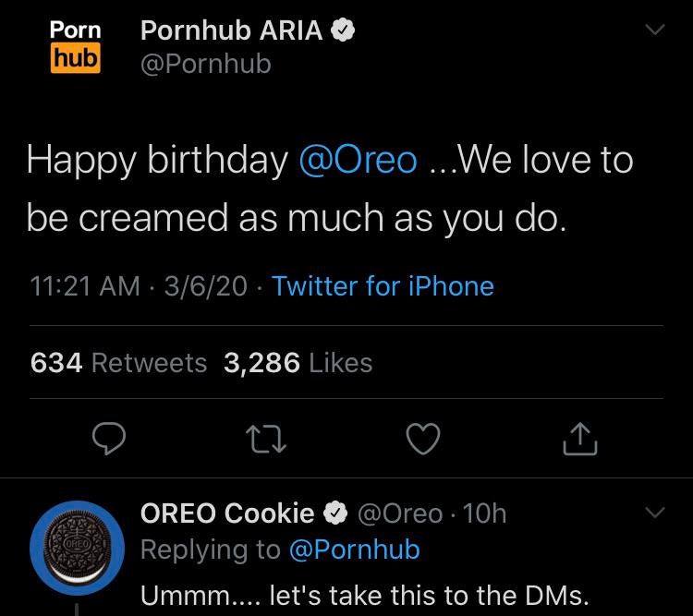
Task: Like the tweet with heart icon
Action: tap(423, 440)
